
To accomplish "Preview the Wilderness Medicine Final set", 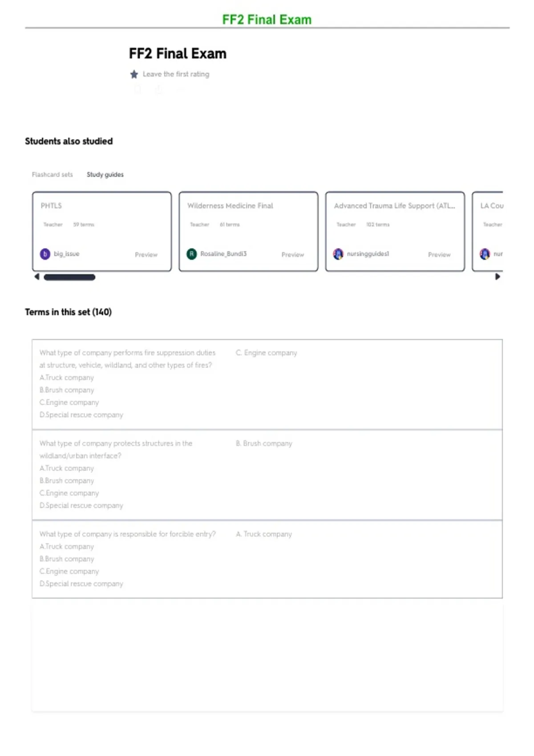I will (x=292, y=254).
